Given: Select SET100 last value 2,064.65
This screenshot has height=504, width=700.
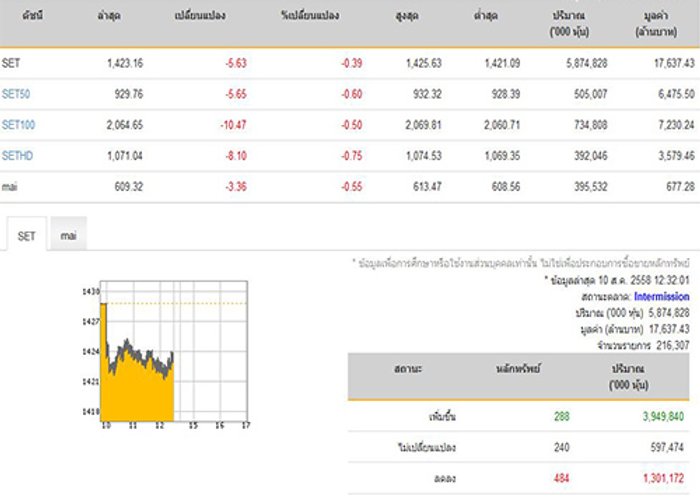Looking at the screenshot, I should (125, 125).
